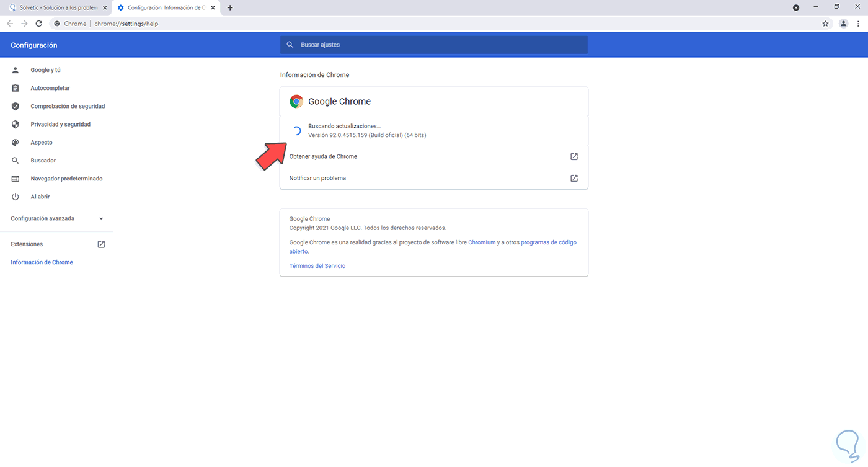
Task: Open Términos del Servicio
Action: (x=317, y=266)
